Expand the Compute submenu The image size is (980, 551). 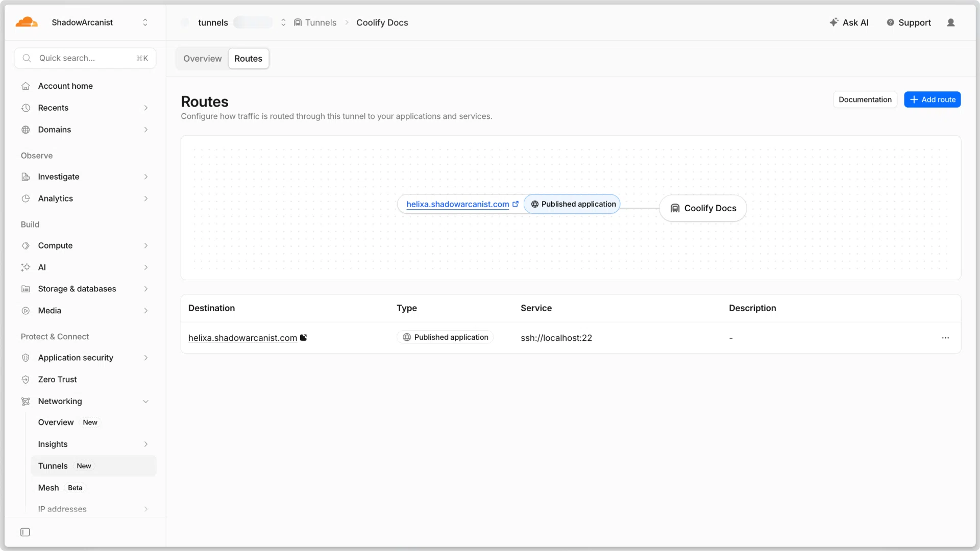[x=146, y=246]
